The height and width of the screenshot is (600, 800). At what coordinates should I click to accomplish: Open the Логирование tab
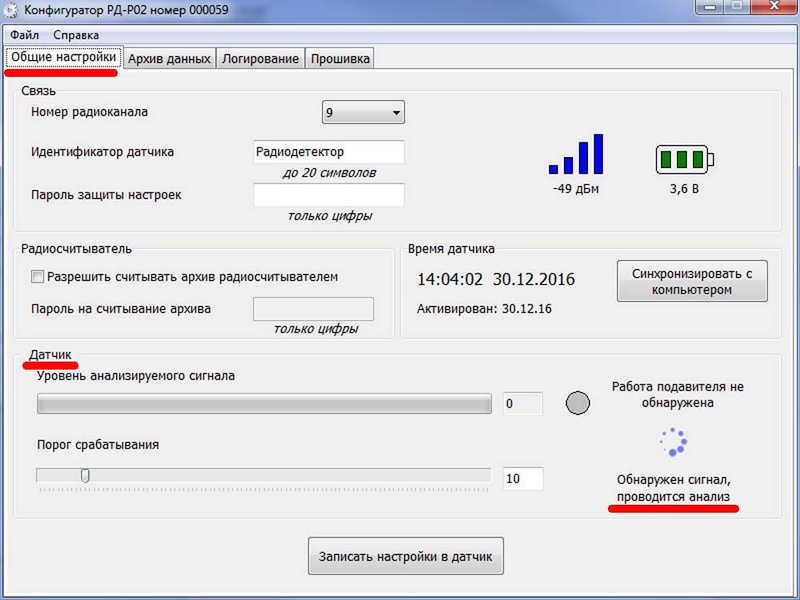pos(260,59)
